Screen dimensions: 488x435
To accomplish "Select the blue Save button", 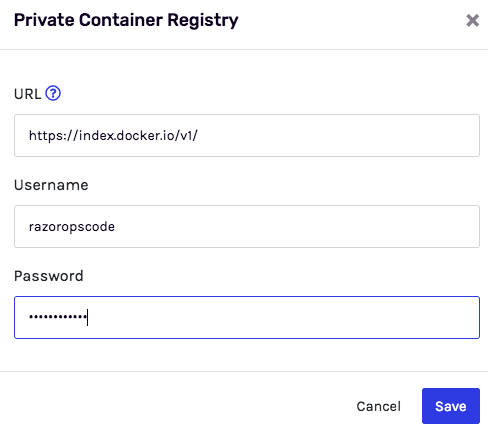I will 451,406.
